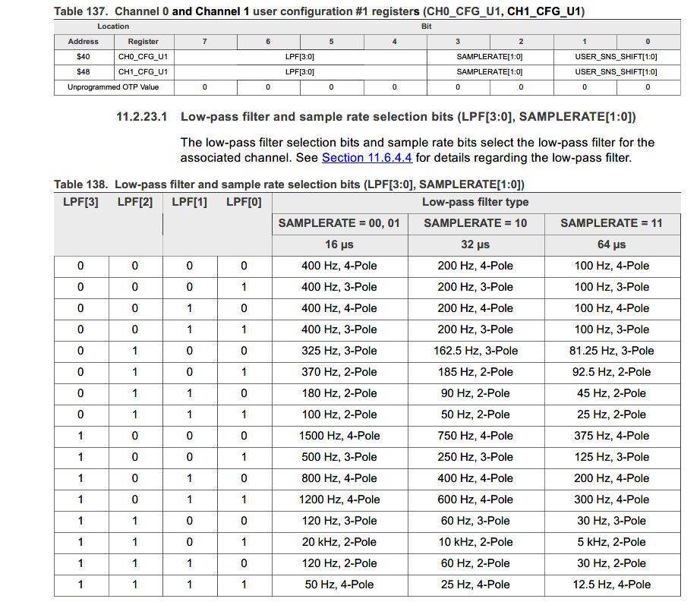The width and height of the screenshot is (700, 605).
Task: Click the Table 137 caption title
Action: coord(319,11)
